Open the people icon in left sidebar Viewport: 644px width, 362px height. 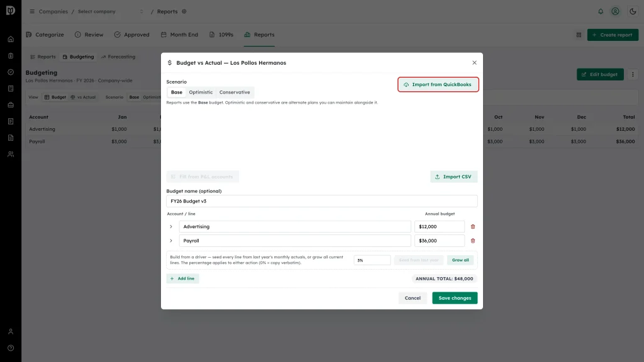11,155
